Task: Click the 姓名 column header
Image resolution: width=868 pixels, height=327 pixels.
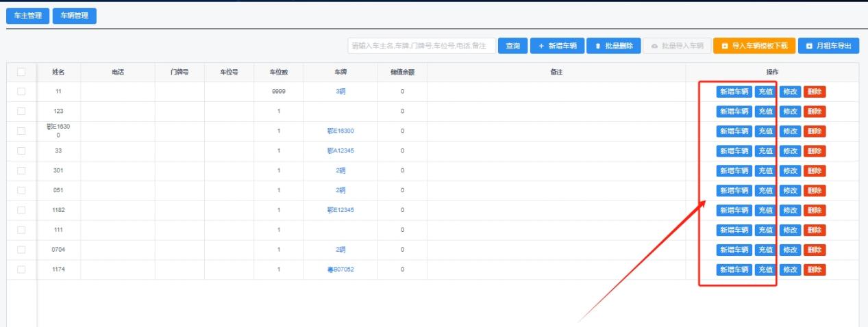Action: tap(58, 72)
